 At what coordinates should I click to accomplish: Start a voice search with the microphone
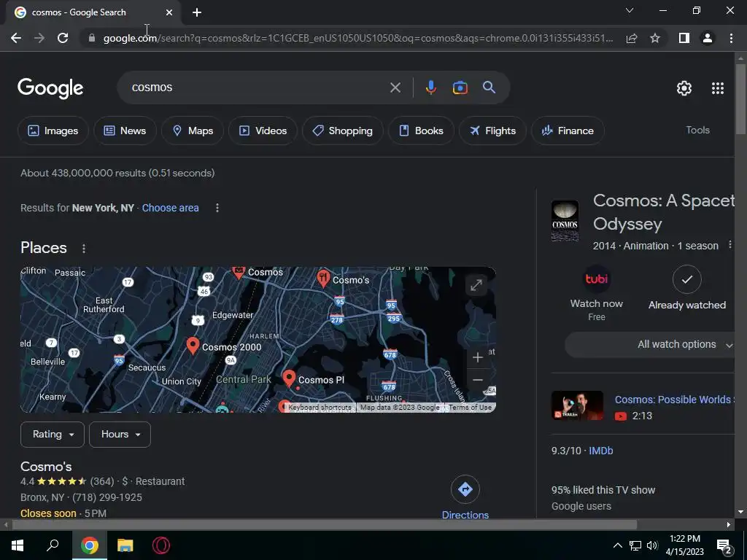(x=430, y=87)
